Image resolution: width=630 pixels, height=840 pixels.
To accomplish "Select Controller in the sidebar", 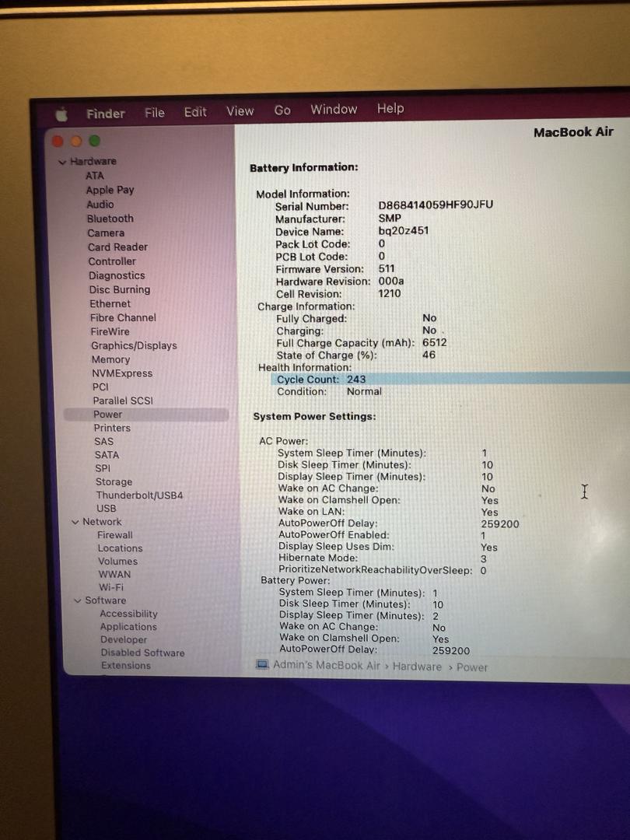I will [112, 261].
